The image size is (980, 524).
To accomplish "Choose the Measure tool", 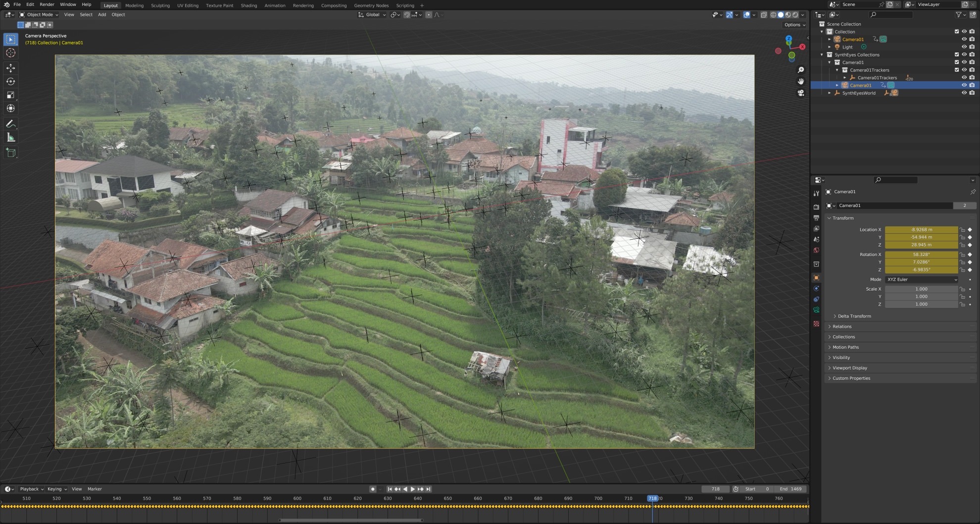I will click(10, 138).
